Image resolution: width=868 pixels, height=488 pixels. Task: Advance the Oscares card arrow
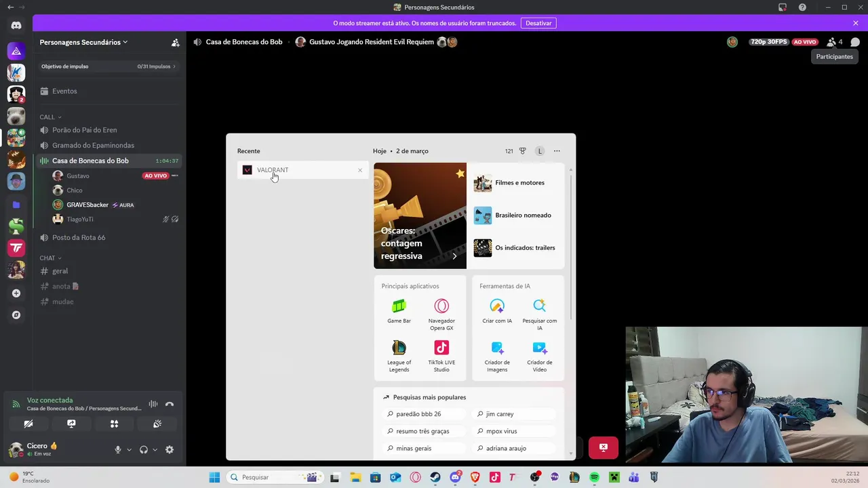coord(454,256)
